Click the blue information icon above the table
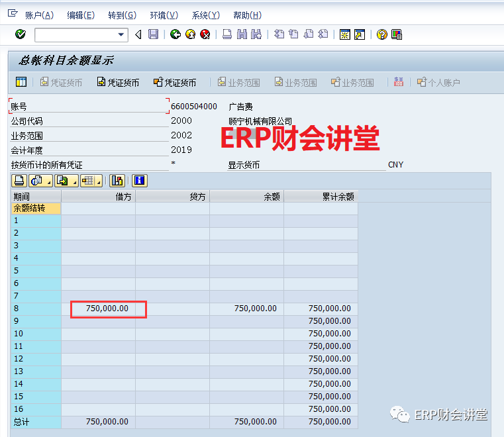 coord(139,180)
